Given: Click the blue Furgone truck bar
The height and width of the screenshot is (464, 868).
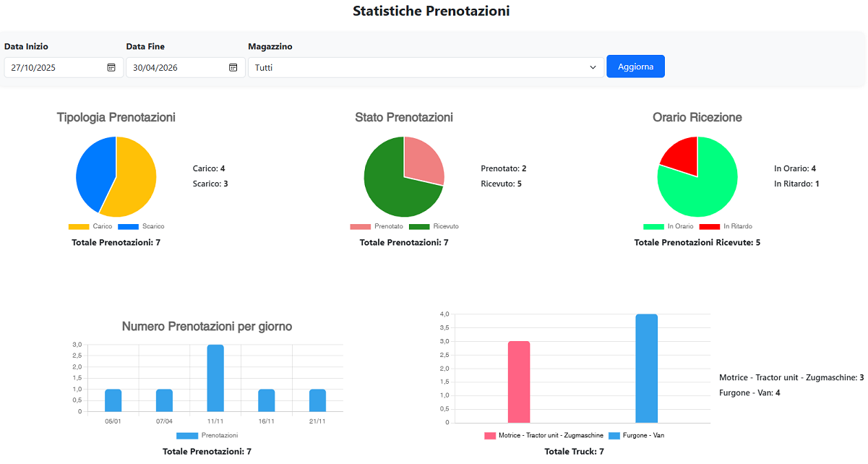Looking at the screenshot, I should 647,369.
